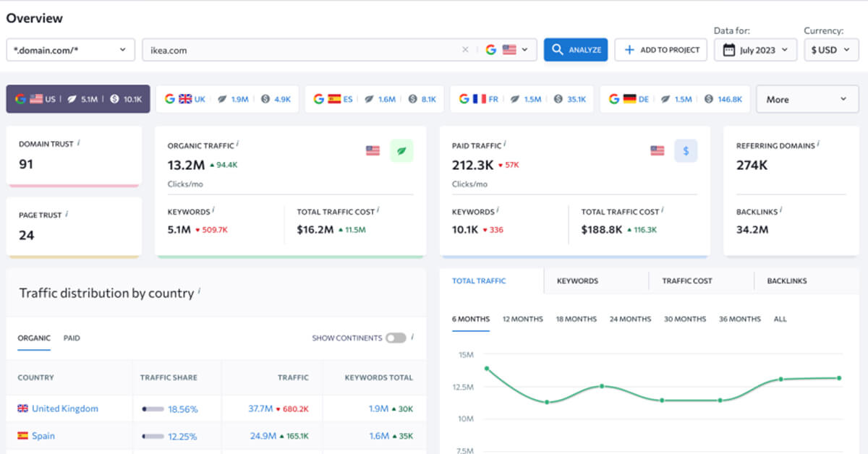This screenshot has width=868, height=454.
Task: Open Domain Trust info tooltip icon
Action: coord(78,143)
